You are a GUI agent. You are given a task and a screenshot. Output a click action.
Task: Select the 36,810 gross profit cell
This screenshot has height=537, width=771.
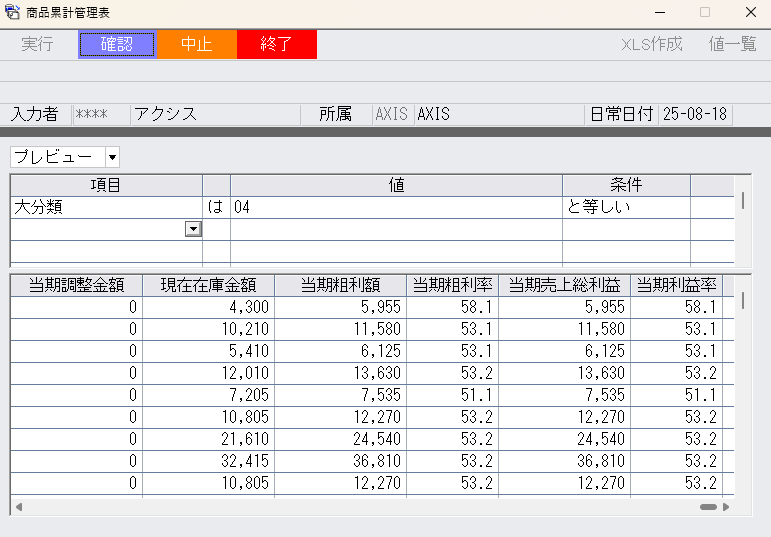pyautogui.click(x=340, y=461)
